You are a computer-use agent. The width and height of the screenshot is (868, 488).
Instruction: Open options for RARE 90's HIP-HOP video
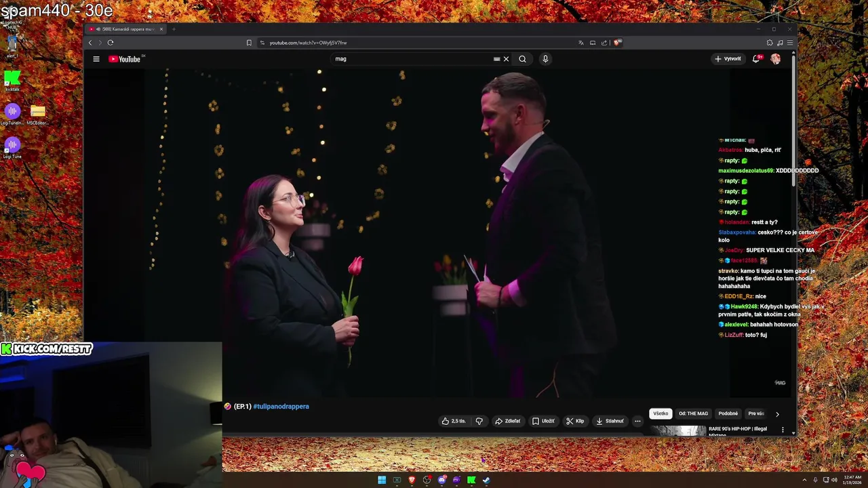[x=783, y=430]
